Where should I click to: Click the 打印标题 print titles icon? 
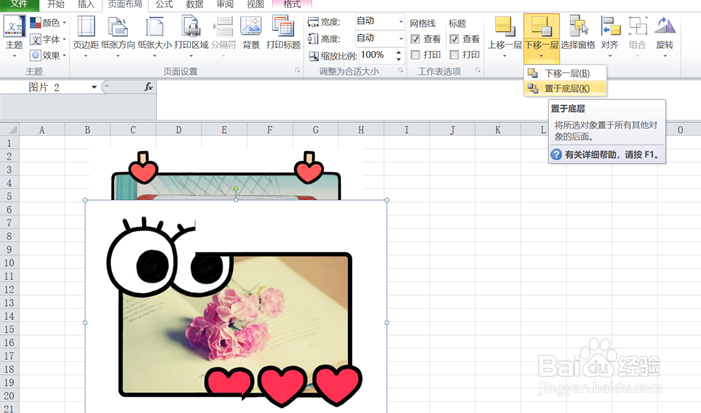(283, 26)
